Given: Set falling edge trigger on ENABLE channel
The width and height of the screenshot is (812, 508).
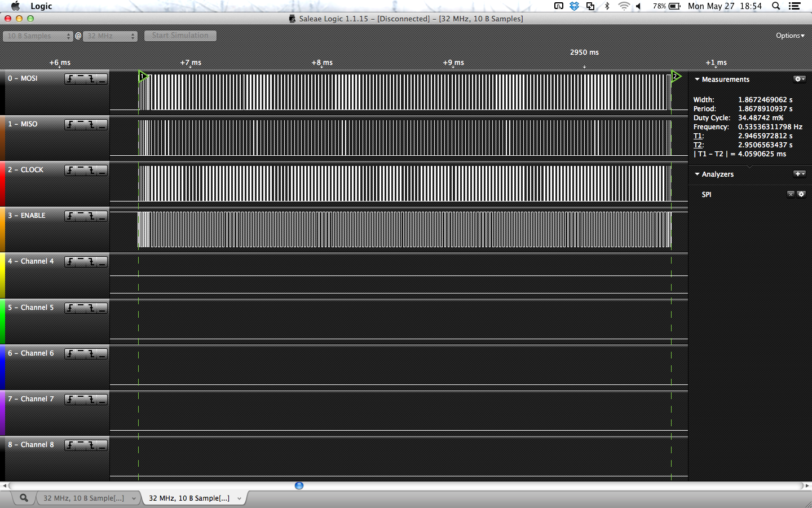Looking at the screenshot, I should pos(91,216).
